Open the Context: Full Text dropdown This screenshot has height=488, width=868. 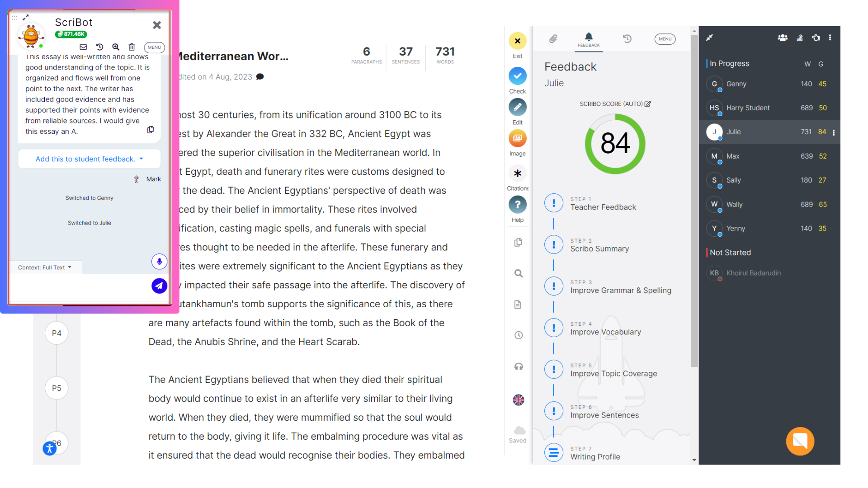(x=45, y=267)
